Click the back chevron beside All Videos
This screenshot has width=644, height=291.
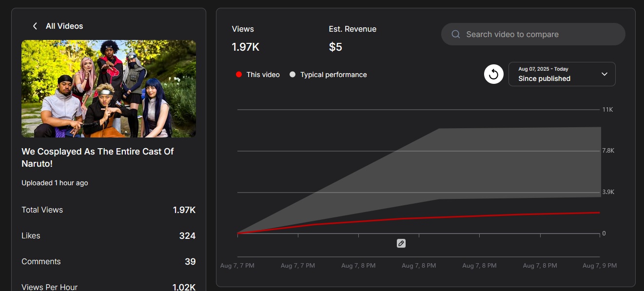(x=35, y=26)
